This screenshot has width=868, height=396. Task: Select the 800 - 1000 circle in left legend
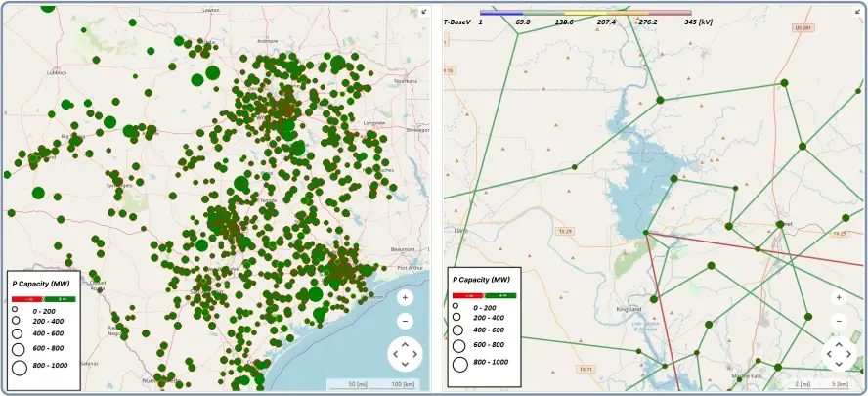click(19, 369)
